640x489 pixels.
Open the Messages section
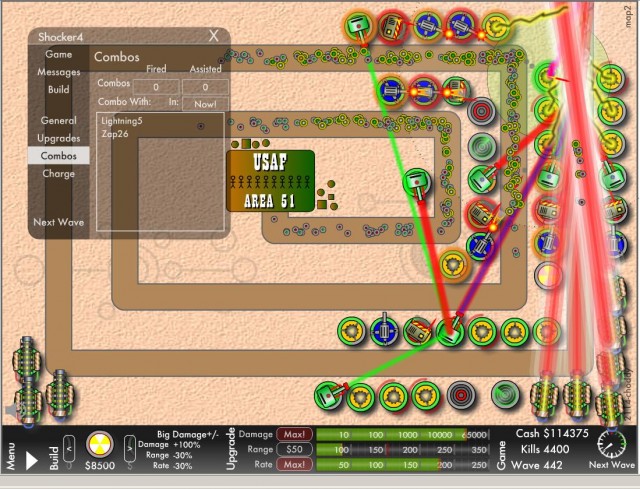(x=58, y=72)
